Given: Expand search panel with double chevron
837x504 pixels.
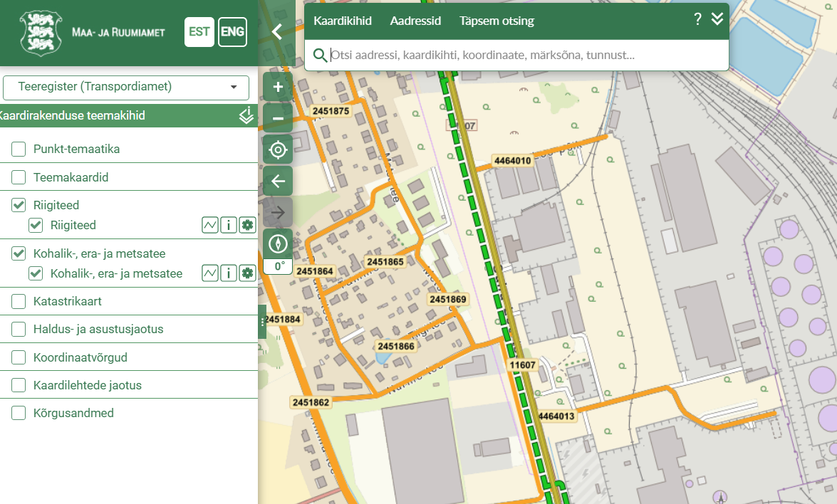Looking at the screenshot, I should click(x=717, y=19).
